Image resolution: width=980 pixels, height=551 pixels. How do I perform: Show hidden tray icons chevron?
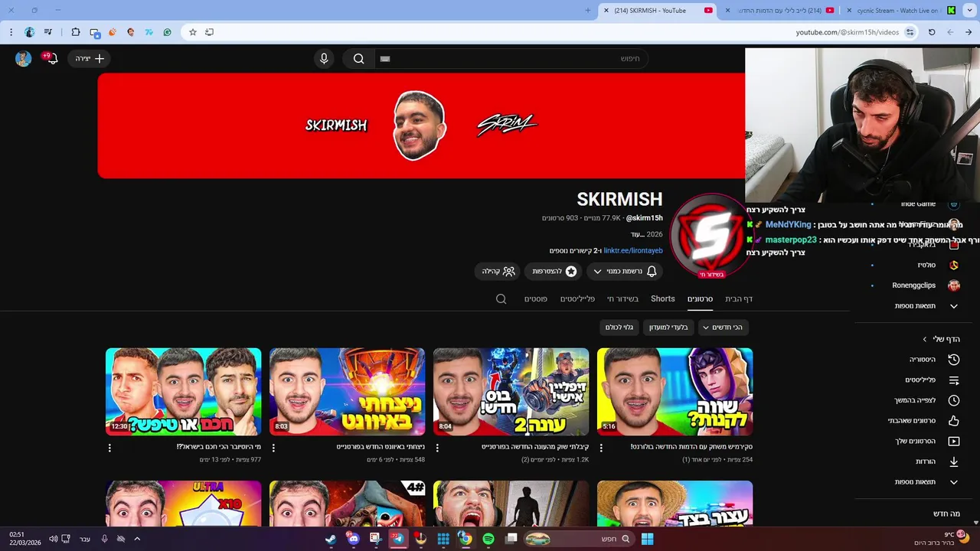pos(137,539)
